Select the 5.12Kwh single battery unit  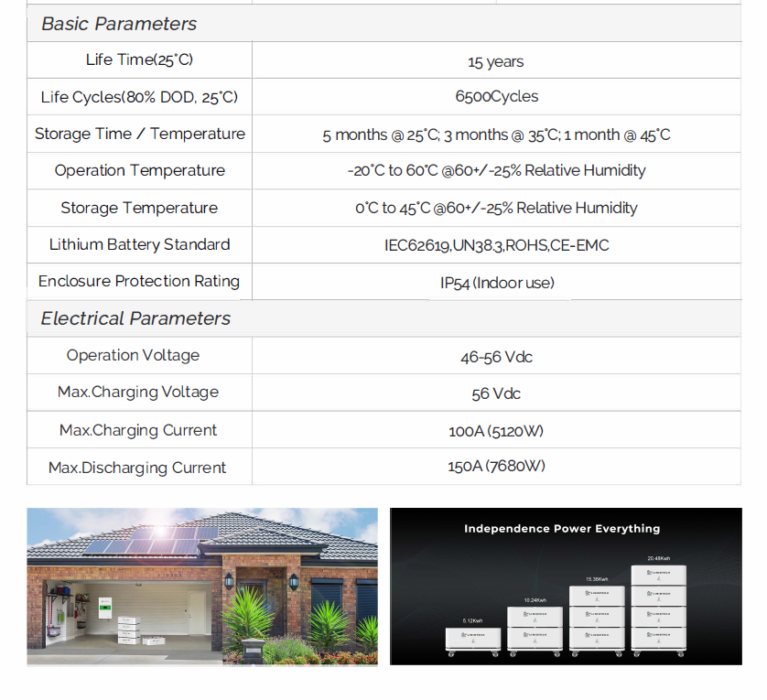tap(473, 639)
